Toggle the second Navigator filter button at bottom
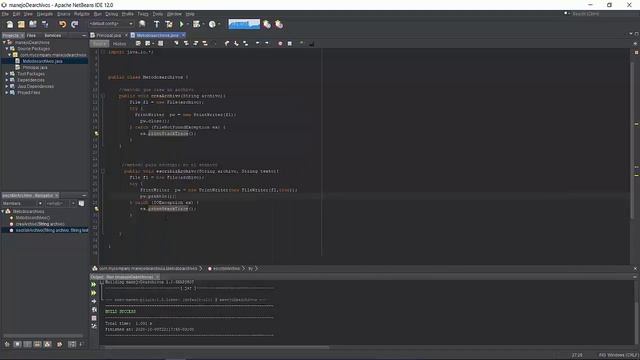The width and height of the screenshot is (640, 360). pyautogui.click(x=17, y=344)
